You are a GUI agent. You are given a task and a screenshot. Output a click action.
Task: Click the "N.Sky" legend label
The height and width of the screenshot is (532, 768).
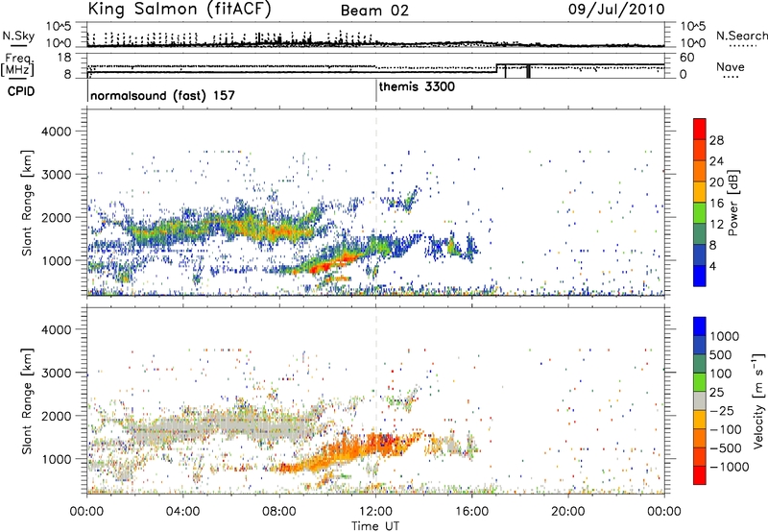(18, 36)
